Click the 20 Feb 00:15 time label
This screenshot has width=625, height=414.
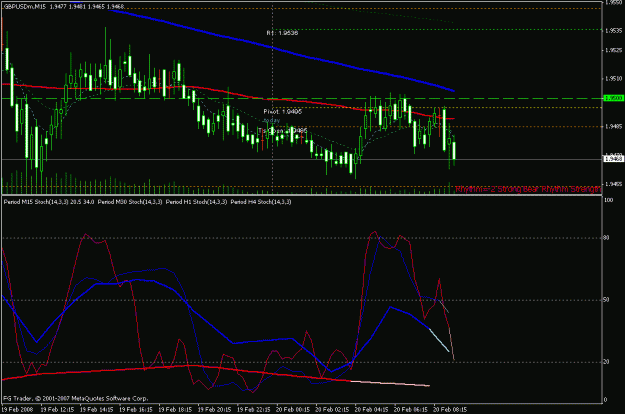coord(293,409)
